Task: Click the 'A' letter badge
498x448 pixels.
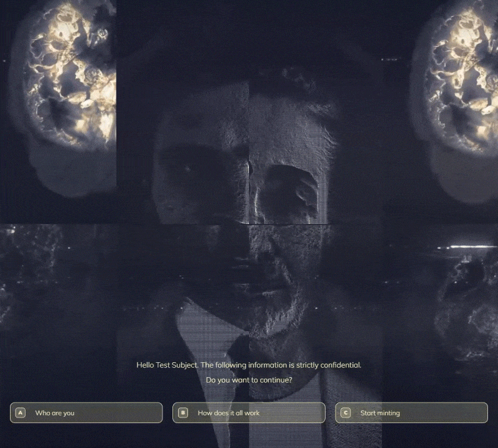Action: click(x=21, y=413)
